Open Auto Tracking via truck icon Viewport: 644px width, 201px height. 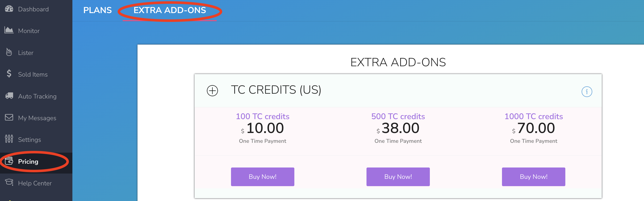9,96
